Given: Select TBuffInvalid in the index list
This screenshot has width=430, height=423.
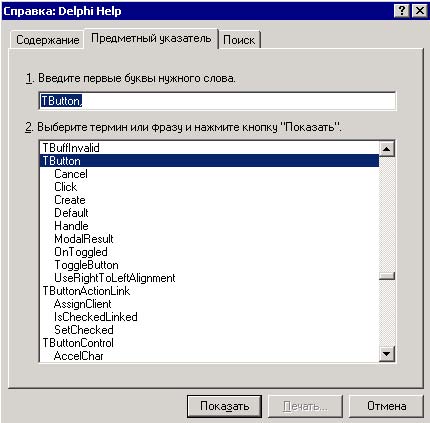Looking at the screenshot, I should [x=210, y=148].
